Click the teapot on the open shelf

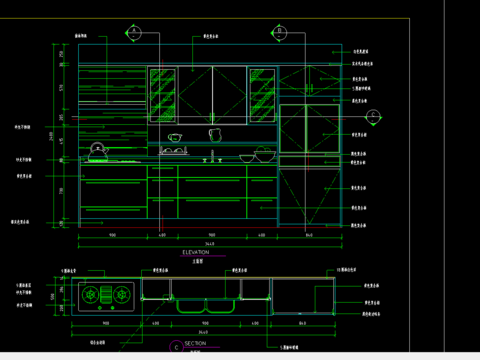pyautogui.click(x=175, y=137)
